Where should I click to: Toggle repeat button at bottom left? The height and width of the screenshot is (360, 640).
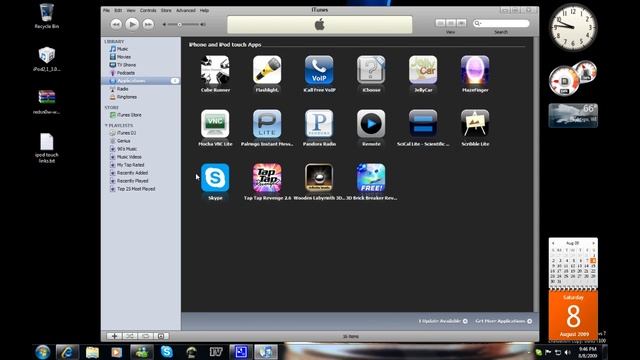coord(145,336)
